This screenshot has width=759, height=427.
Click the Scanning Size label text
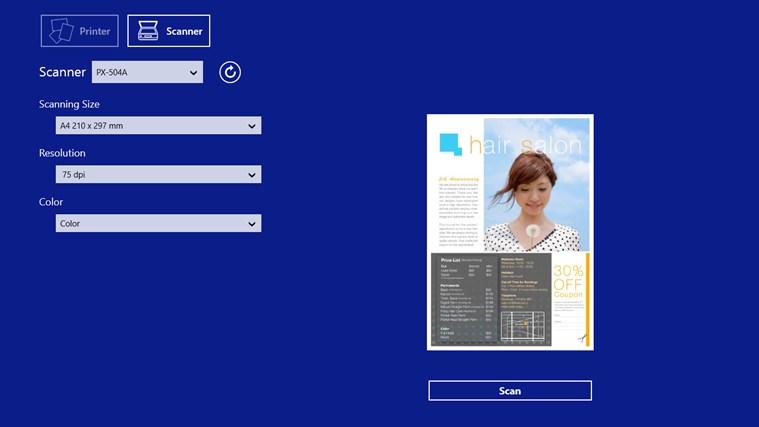coord(69,104)
